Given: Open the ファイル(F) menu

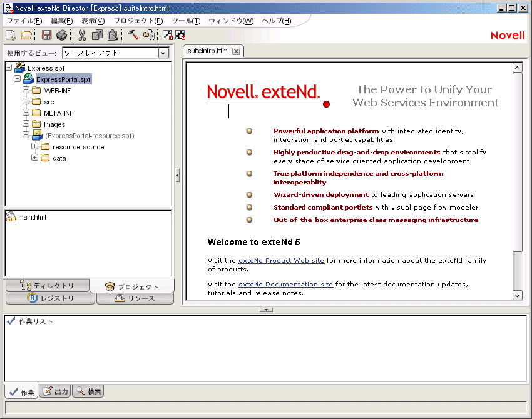Looking at the screenshot, I should coord(24,21).
